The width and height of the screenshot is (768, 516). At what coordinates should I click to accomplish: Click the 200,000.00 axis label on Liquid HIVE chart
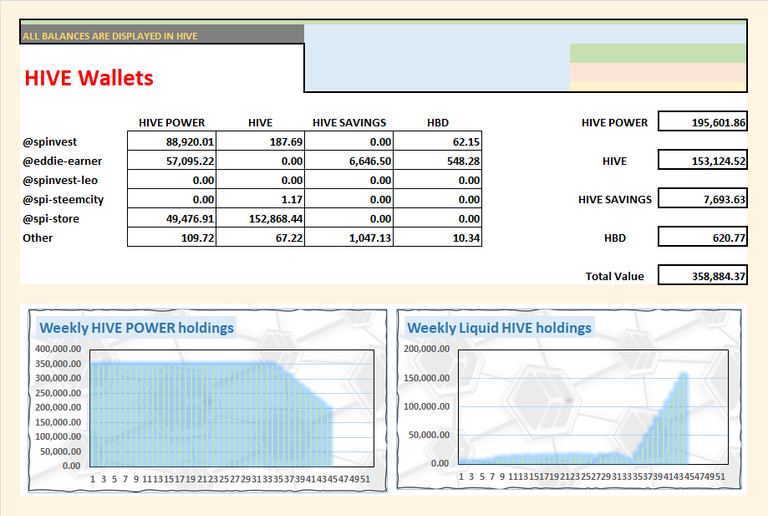[x=427, y=349]
